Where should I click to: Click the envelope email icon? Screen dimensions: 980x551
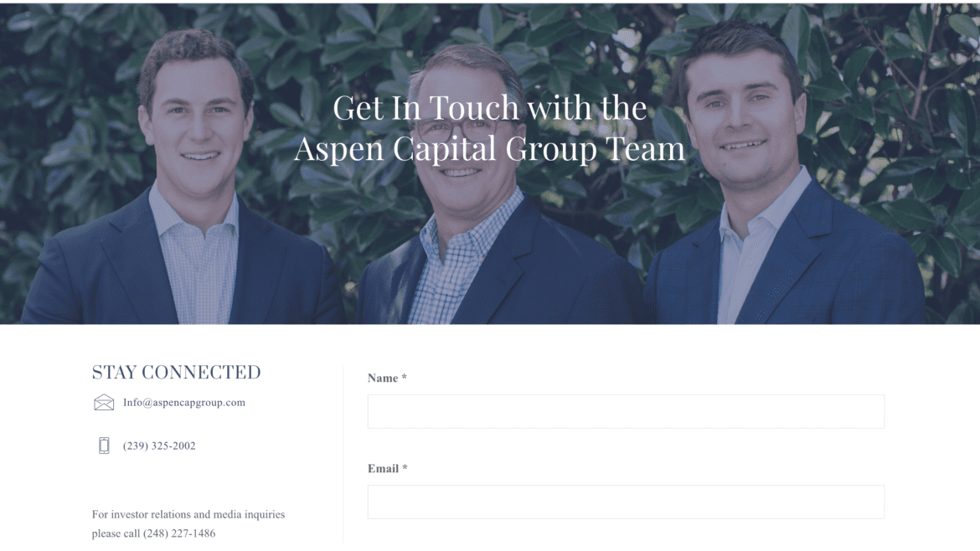point(104,402)
